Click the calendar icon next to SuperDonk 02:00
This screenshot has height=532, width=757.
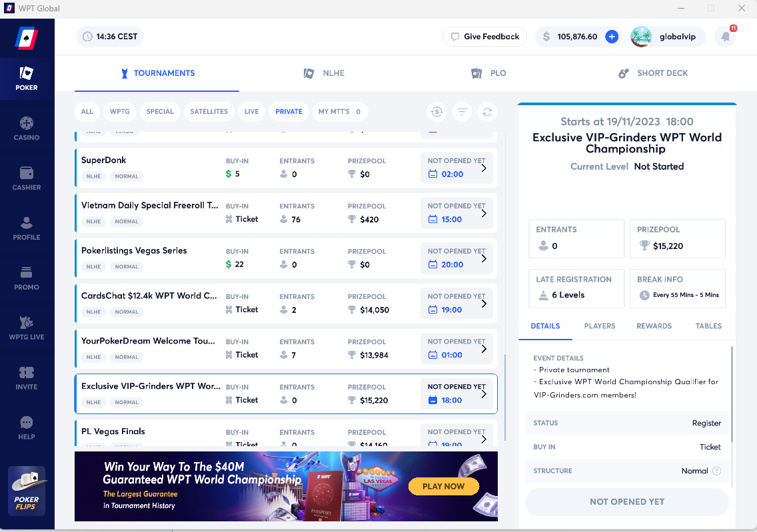point(433,174)
